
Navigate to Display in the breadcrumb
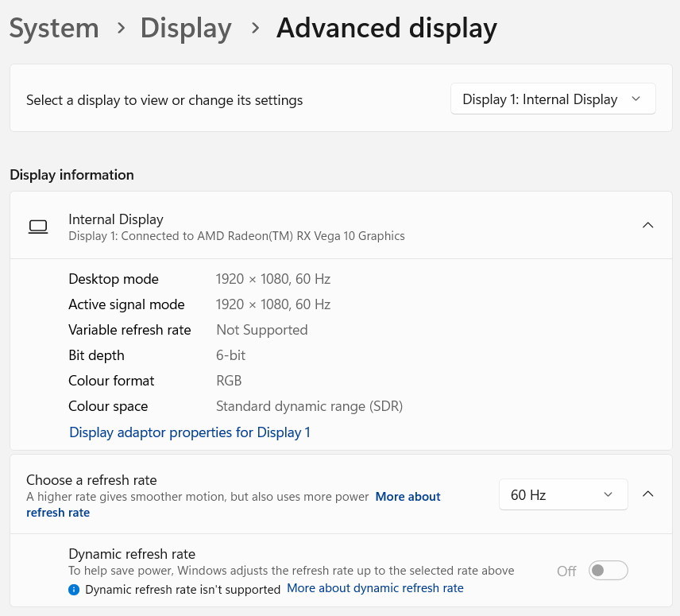(x=186, y=29)
